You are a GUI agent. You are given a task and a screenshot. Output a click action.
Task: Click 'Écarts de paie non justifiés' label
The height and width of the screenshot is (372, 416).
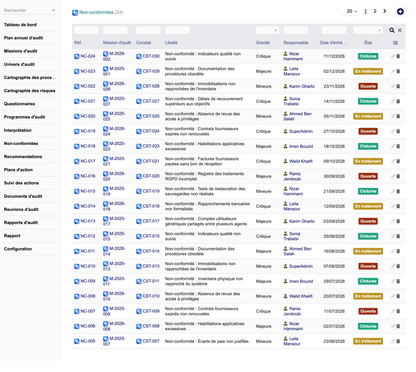click(223, 341)
